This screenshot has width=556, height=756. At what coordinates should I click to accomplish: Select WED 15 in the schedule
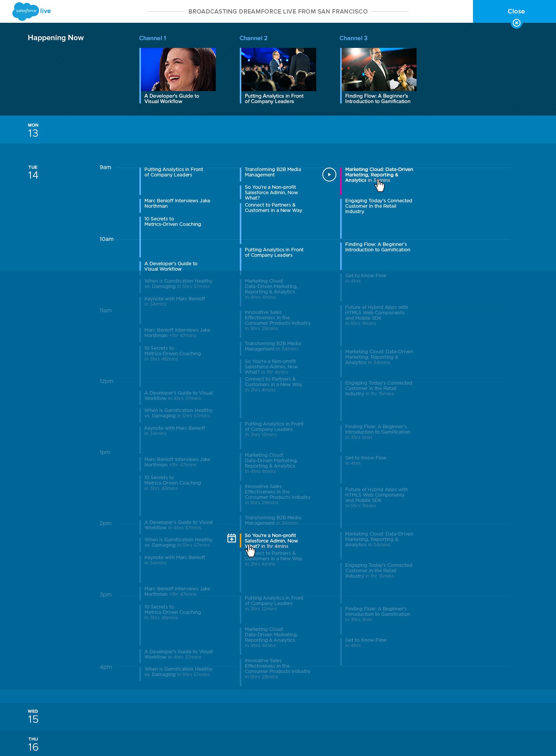[x=33, y=717]
